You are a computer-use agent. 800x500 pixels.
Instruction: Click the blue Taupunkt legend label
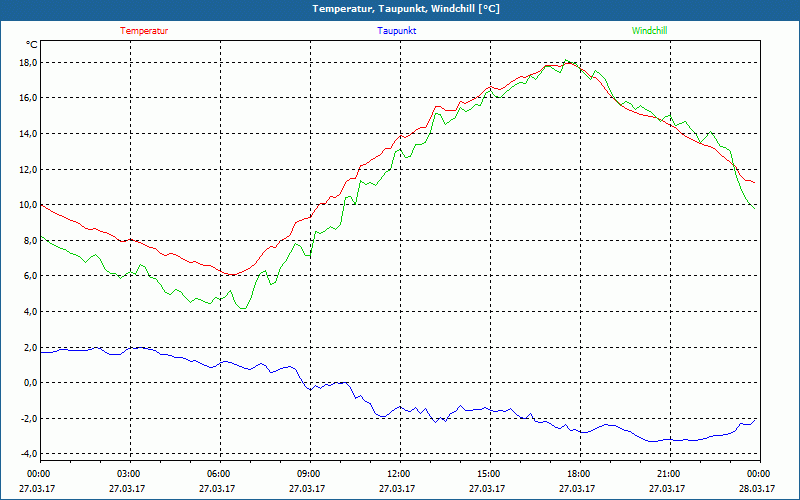point(396,31)
